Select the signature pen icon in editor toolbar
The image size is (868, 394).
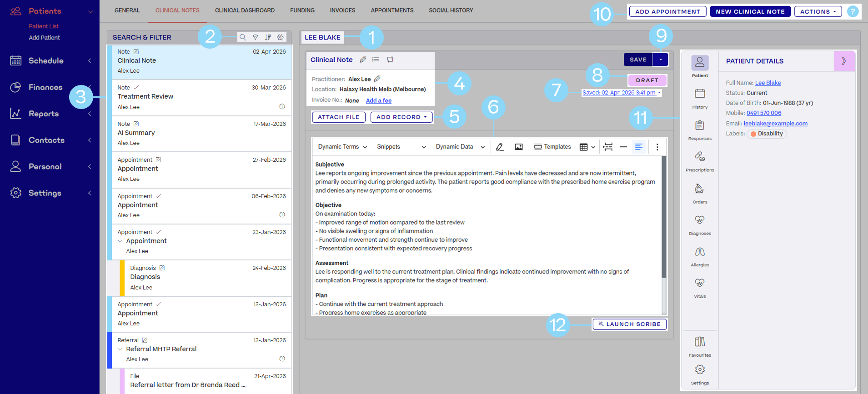point(500,147)
